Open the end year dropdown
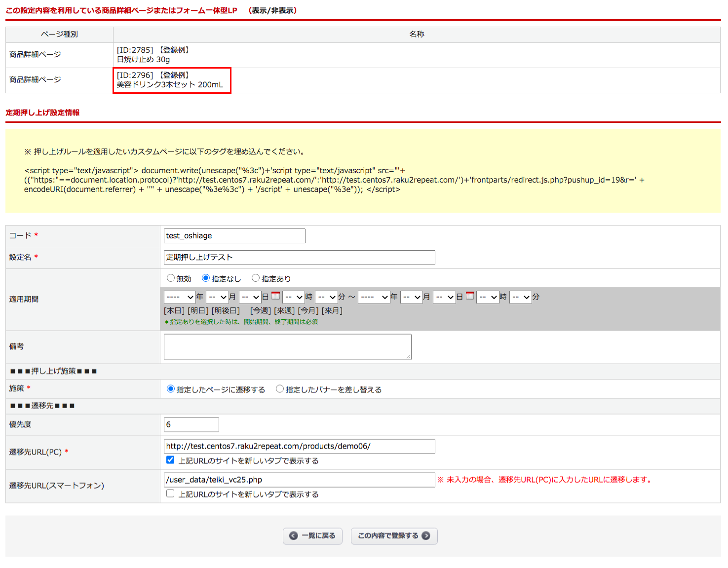Image resolution: width=728 pixels, height=568 pixels. click(x=374, y=297)
